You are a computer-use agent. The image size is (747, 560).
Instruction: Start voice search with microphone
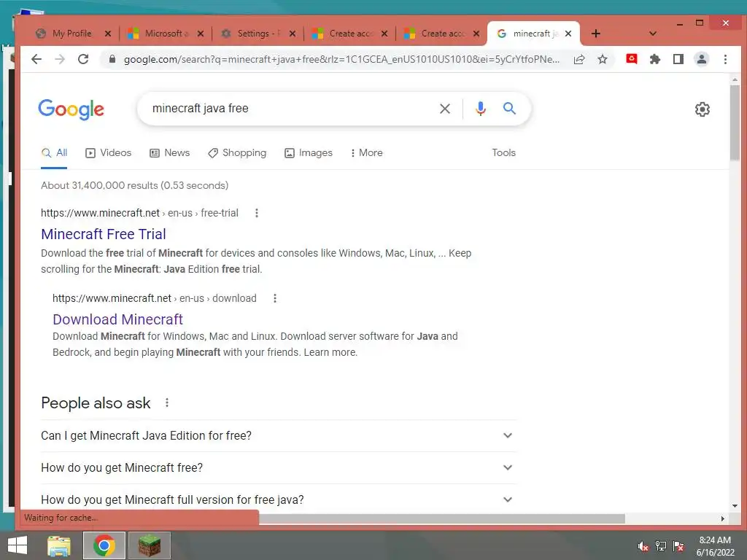[x=481, y=109]
